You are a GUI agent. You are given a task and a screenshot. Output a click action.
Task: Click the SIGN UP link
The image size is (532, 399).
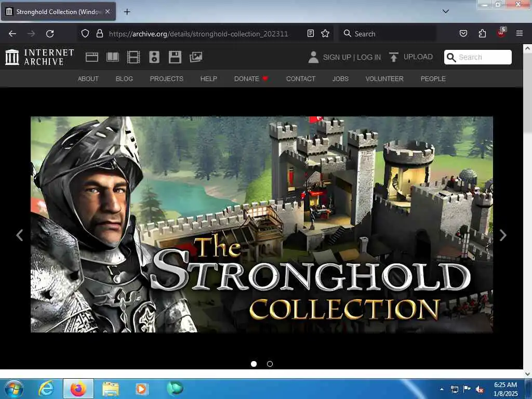click(337, 57)
